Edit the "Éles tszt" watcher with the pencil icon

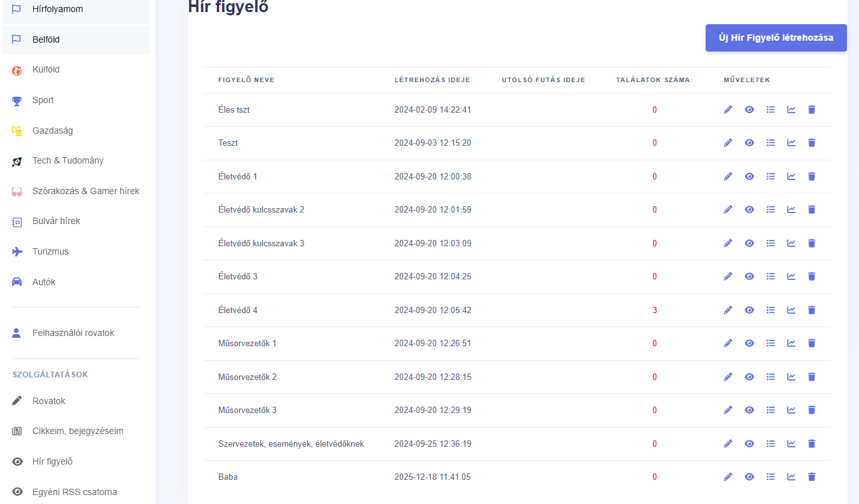click(x=727, y=109)
